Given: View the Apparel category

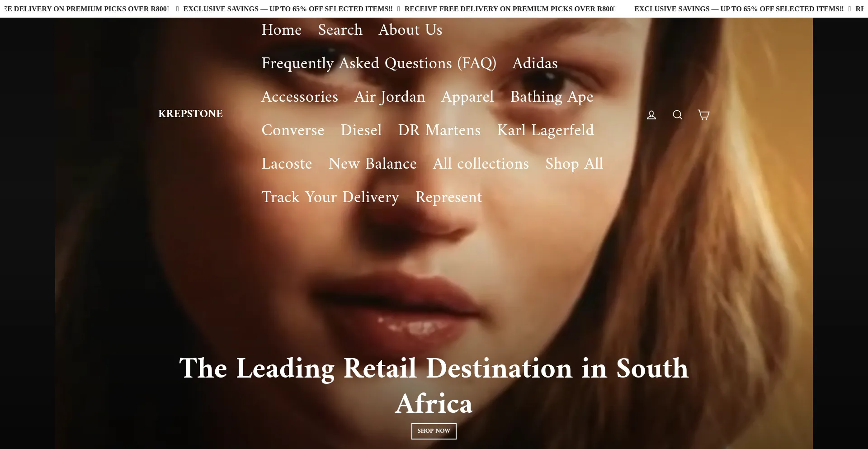Looking at the screenshot, I should click(467, 97).
